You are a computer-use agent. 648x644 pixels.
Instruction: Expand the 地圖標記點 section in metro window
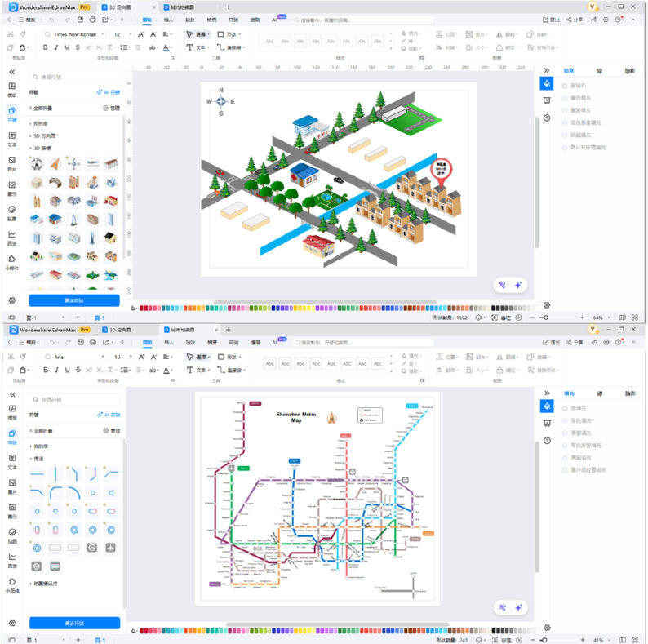(46, 584)
